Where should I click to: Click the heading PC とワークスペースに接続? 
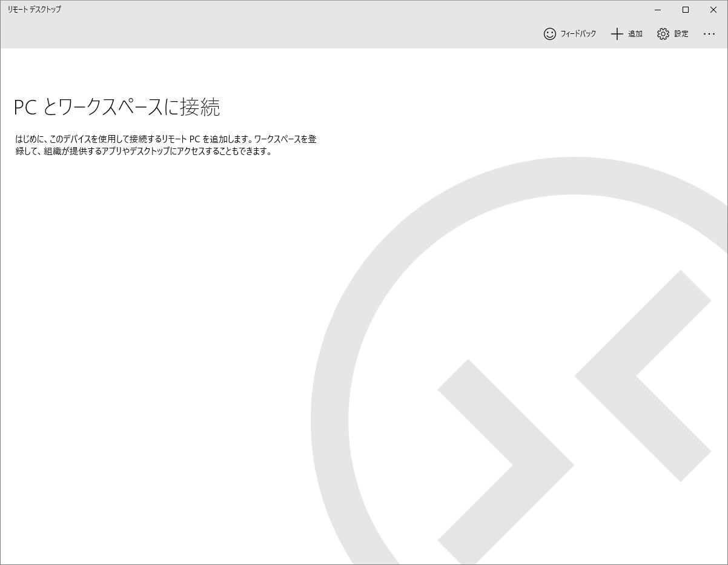(x=117, y=107)
